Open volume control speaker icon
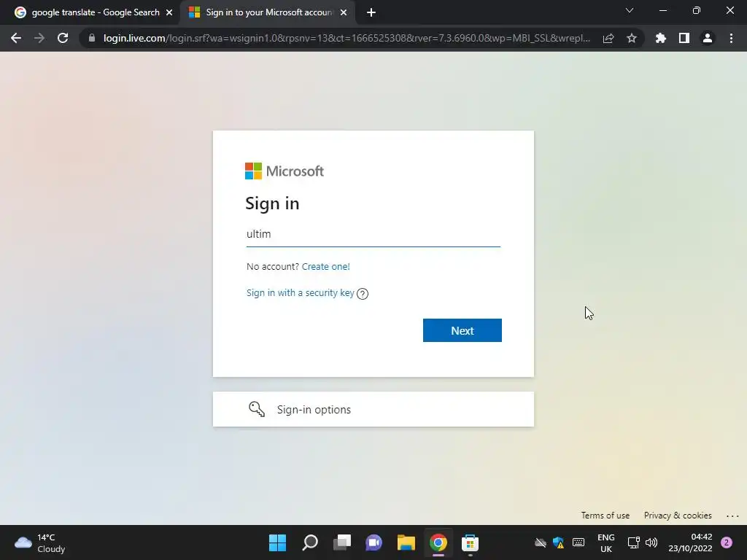Screen dimensions: 747x560 pyautogui.click(x=651, y=542)
